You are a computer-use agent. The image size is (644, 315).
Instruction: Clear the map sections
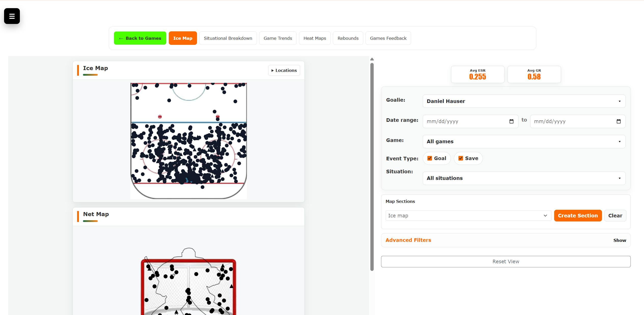click(x=615, y=216)
